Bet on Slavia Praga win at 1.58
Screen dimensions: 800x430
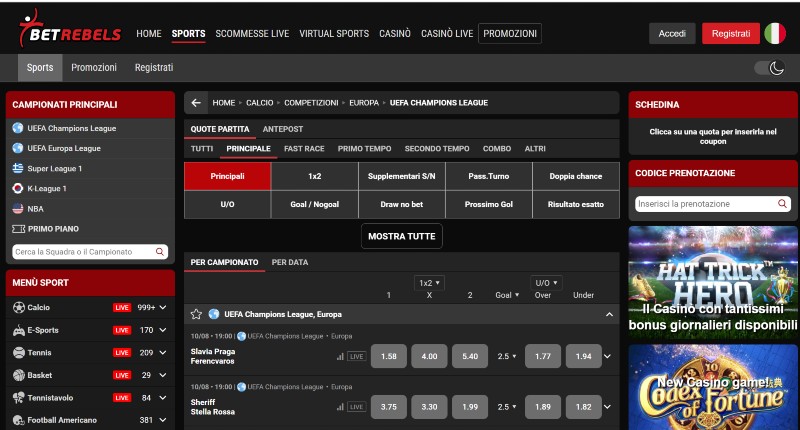(x=389, y=357)
